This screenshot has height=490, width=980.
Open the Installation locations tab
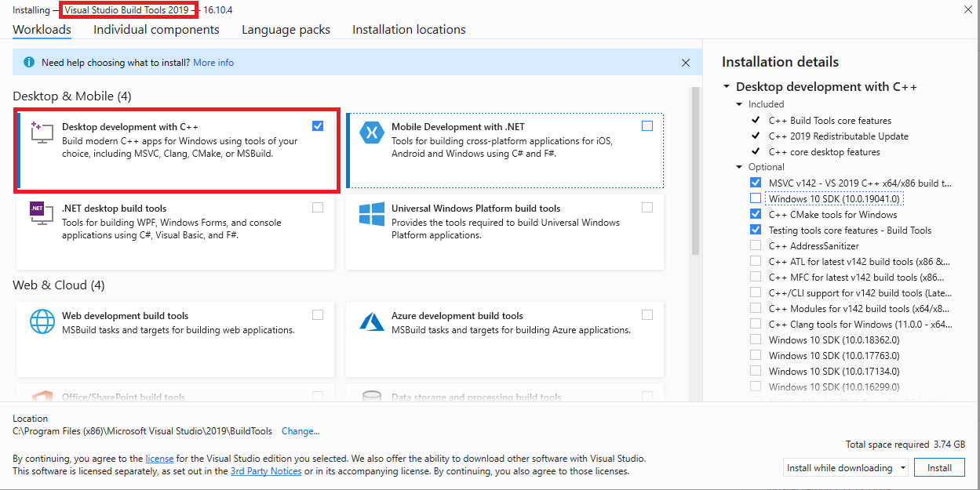(x=409, y=30)
